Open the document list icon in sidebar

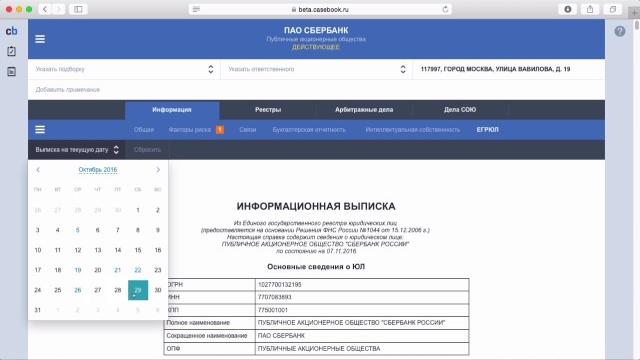[x=11, y=71]
